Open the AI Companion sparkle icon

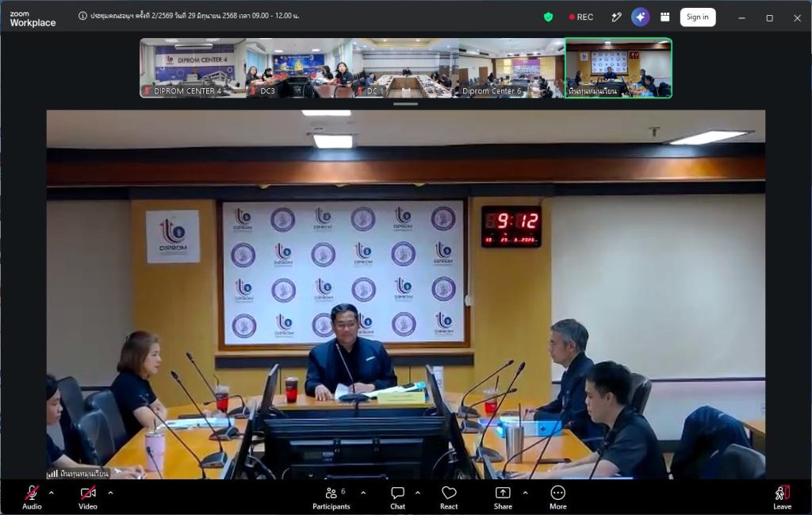(641, 17)
